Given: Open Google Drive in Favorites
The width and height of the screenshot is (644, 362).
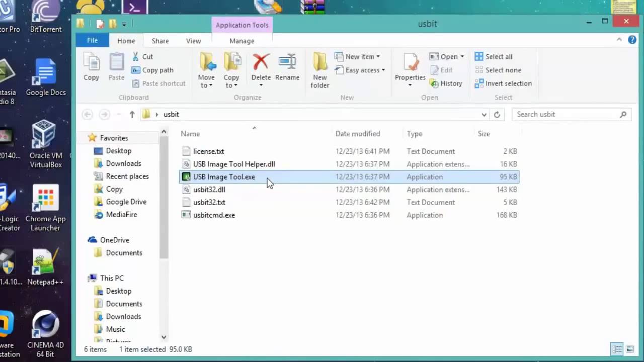Looking at the screenshot, I should tap(126, 202).
